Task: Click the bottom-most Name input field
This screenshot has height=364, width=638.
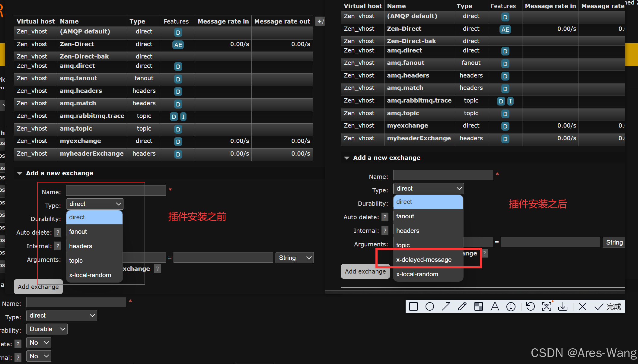Action: (76, 302)
